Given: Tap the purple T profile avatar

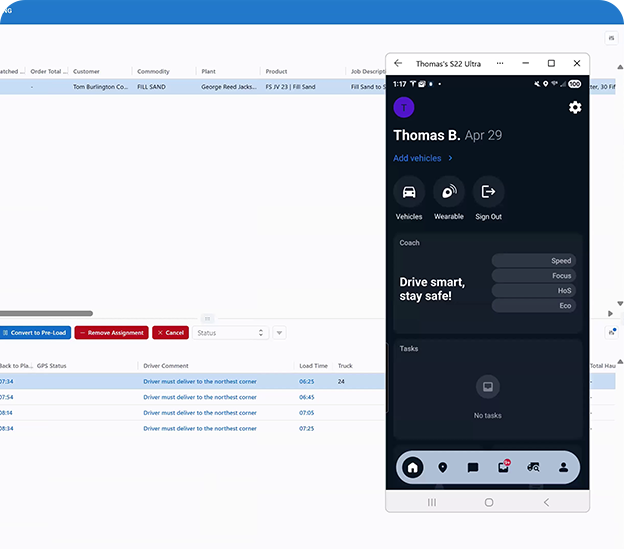Looking at the screenshot, I should tap(404, 107).
